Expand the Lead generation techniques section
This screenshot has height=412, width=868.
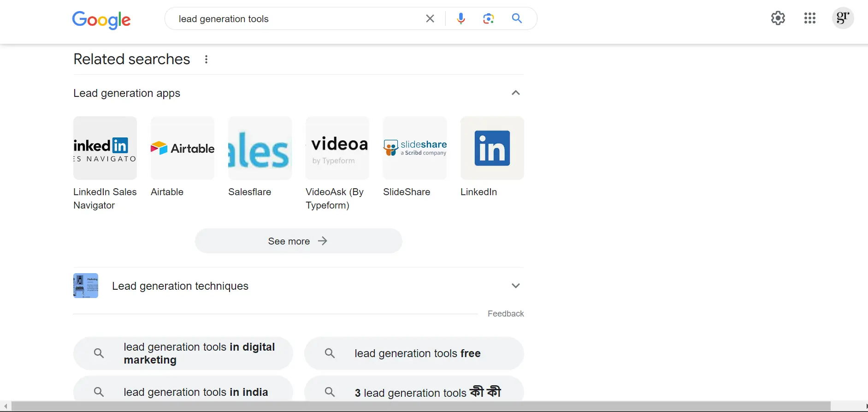coord(515,286)
